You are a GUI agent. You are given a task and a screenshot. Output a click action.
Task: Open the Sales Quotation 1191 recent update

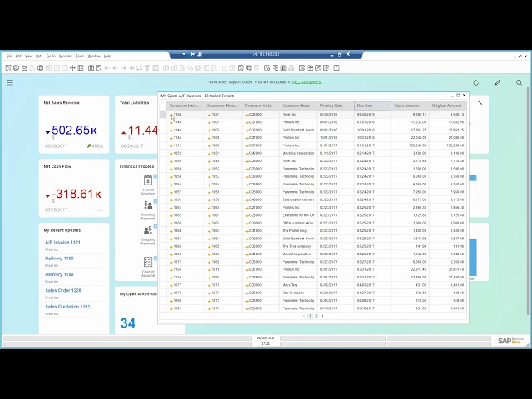[67, 307]
